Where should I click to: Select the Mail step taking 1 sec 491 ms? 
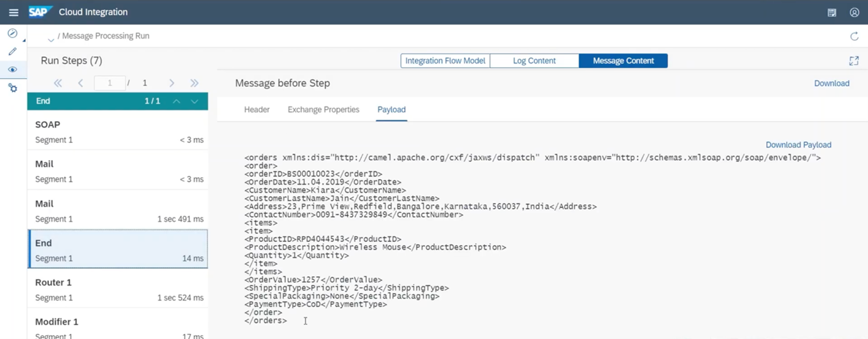[x=118, y=210]
